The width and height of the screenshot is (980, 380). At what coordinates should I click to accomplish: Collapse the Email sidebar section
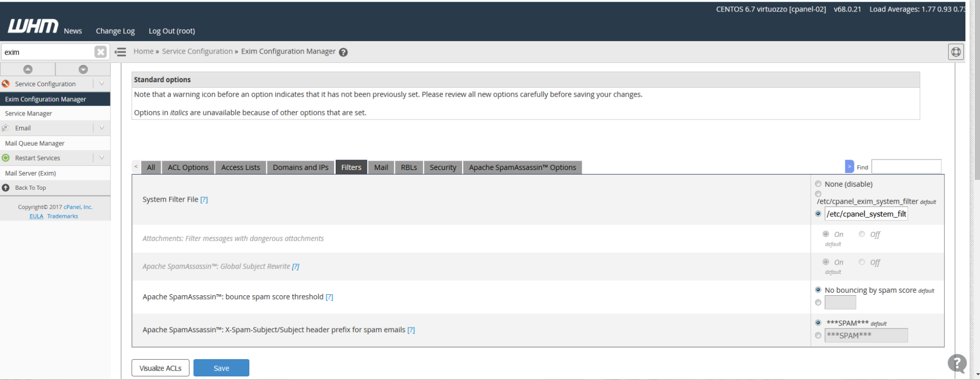101,128
